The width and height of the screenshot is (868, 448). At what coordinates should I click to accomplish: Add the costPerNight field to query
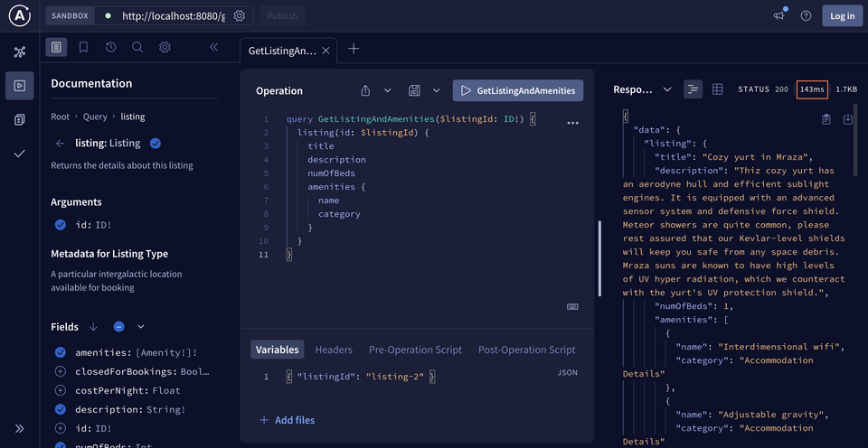pyautogui.click(x=61, y=391)
